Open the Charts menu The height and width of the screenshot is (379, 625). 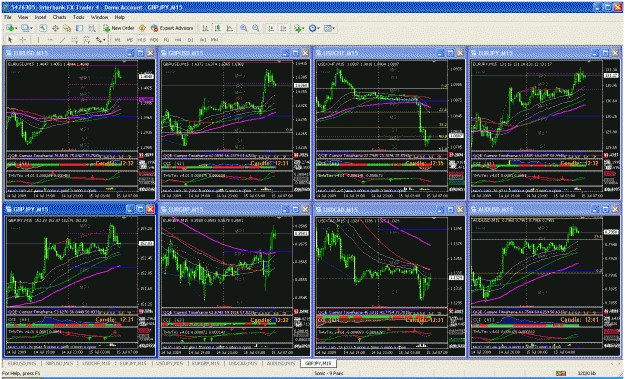[59, 18]
